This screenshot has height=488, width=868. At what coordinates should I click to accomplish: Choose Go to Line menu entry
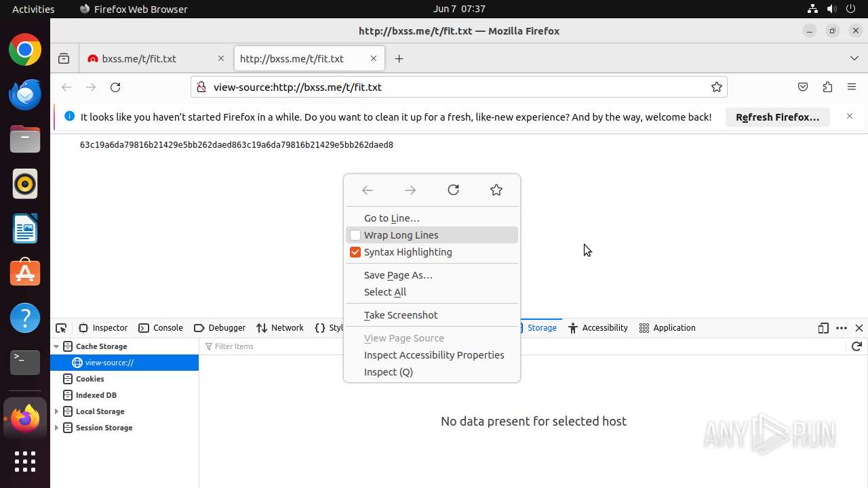coord(432,218)
